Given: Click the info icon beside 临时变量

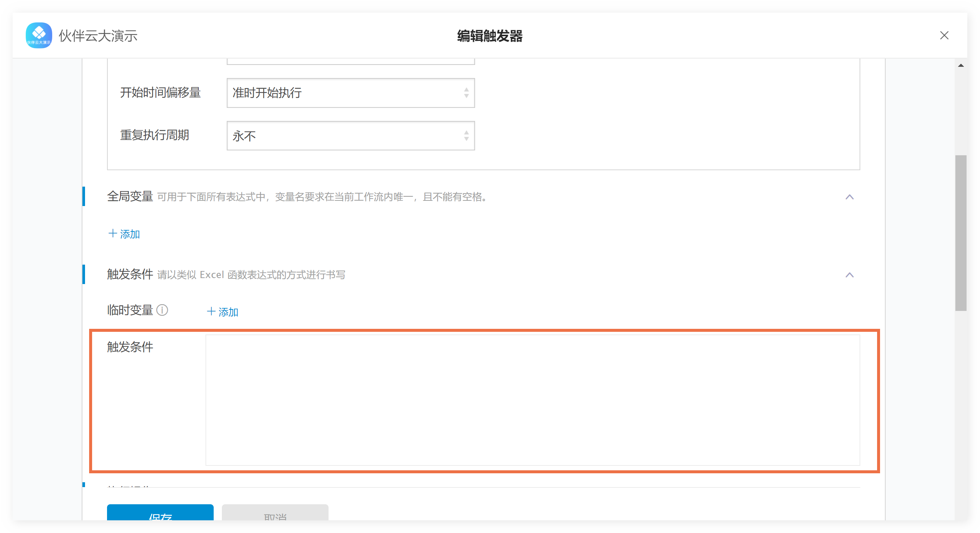Looking at the screenshot, I should (162, 310).
